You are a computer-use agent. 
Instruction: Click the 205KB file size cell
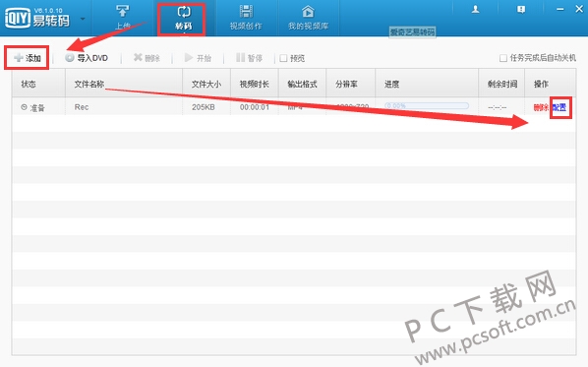pyautogui.click(x=204, y=107)
